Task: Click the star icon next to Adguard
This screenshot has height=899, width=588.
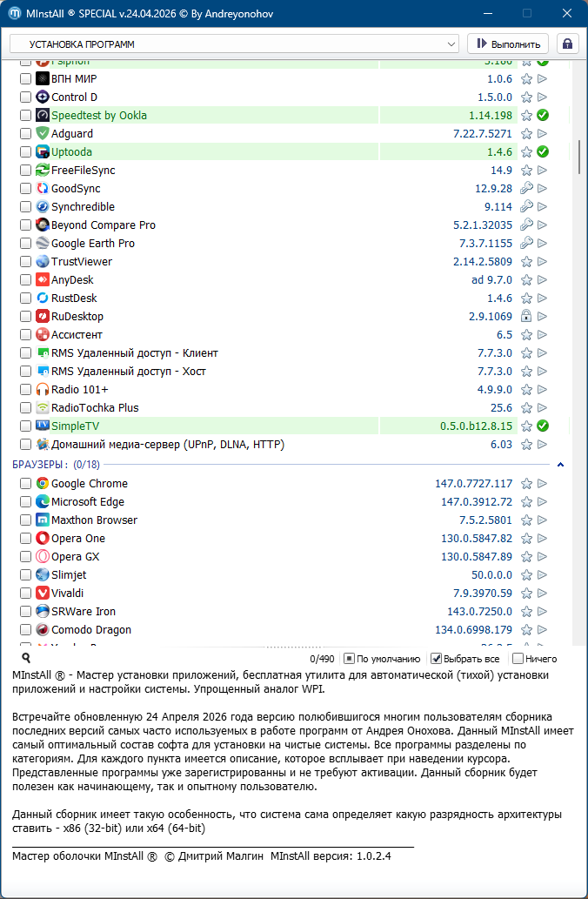Action: [x=526, y=134]
